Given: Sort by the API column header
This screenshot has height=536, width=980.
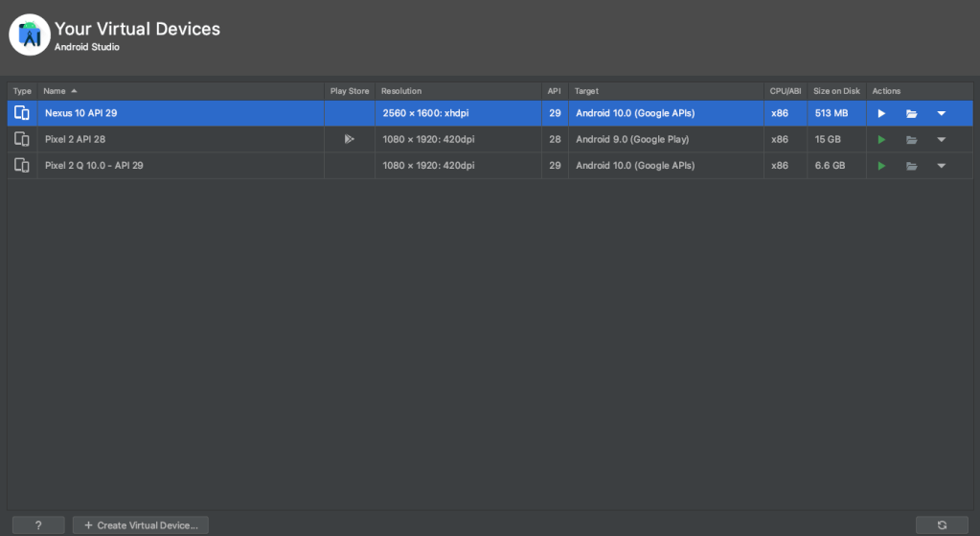Looking at the screenshot, I should point(554,91).
